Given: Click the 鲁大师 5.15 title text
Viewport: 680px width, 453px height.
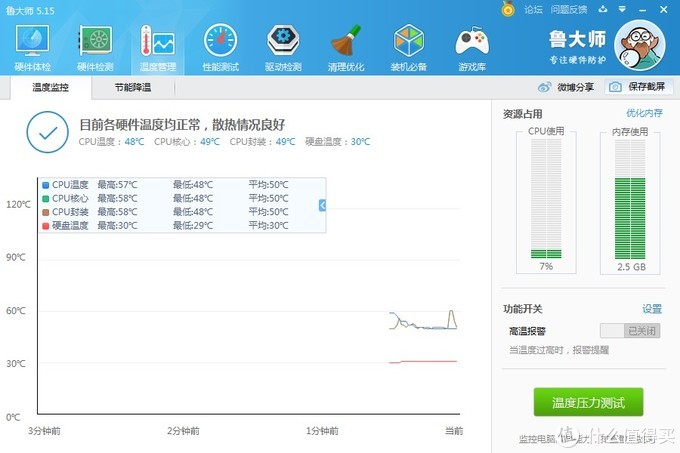Looking at the screenshot, I should [30, 10].
